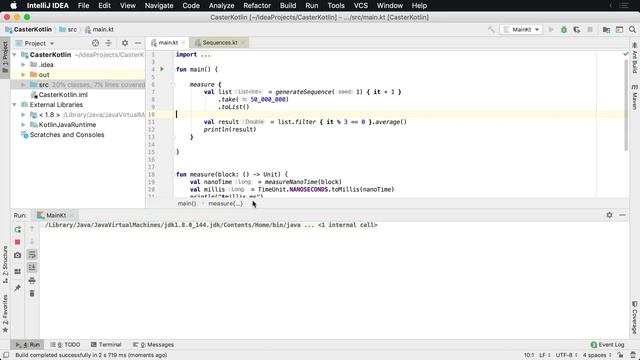Open the Maven side panel
Image resolution: width=640 pixels, height=360 pixels.
(x=635, y=97)
